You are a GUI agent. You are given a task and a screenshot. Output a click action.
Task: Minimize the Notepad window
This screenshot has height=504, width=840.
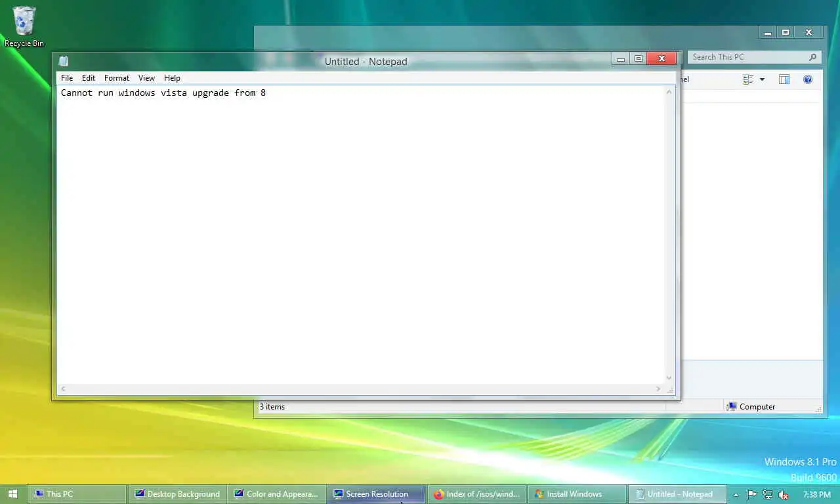point(620,59)
